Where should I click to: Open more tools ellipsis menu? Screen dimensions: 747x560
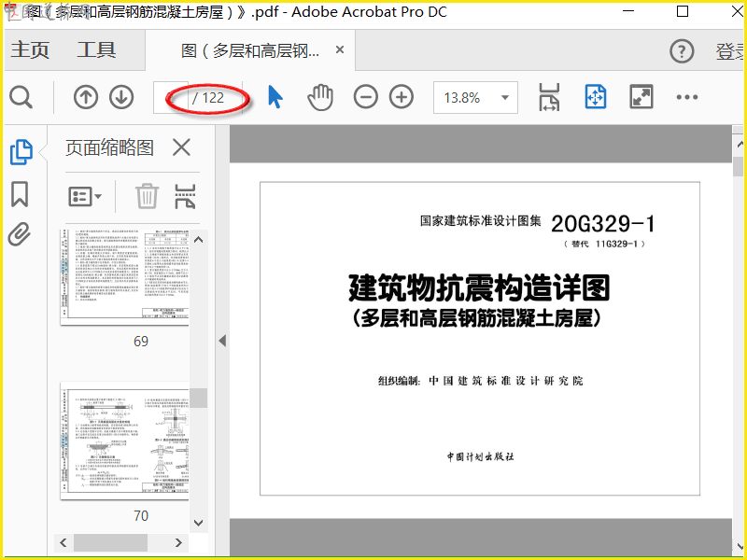(687, 97)
